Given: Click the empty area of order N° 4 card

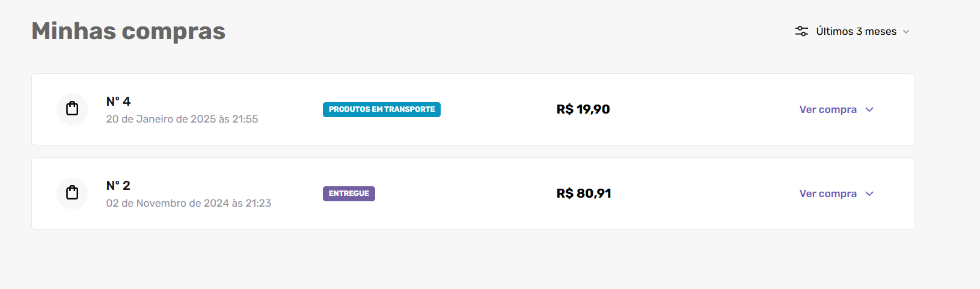Looking at the screenshot, I should click(x=703, y=109).
